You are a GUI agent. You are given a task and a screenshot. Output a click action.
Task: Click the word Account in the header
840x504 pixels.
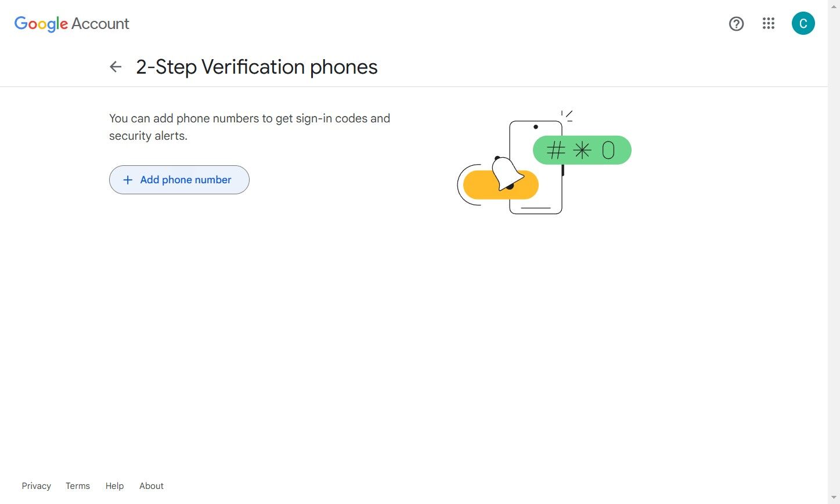[100, 24]
